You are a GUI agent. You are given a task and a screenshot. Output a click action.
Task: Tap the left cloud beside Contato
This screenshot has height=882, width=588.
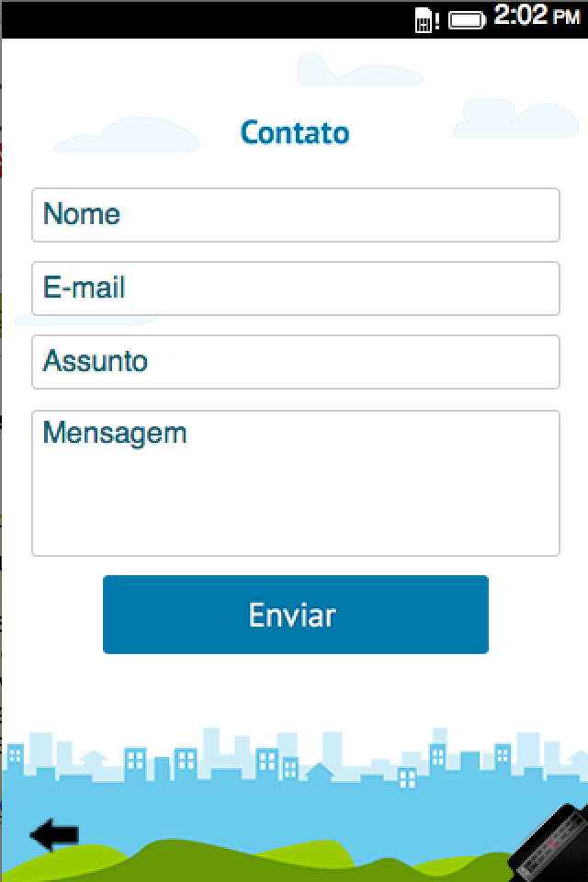127,136
